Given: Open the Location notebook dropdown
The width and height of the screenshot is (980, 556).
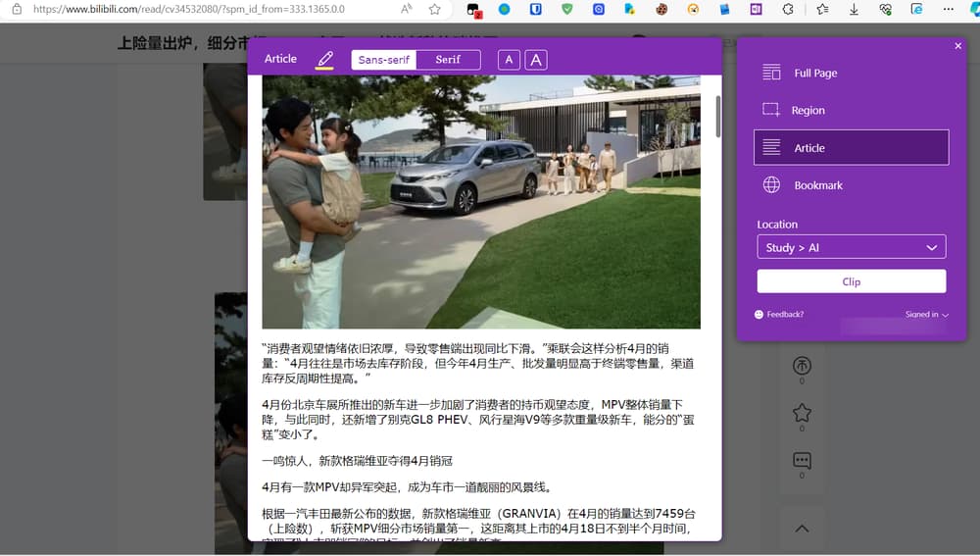Looking at the screenshot, I should (851, 247).
